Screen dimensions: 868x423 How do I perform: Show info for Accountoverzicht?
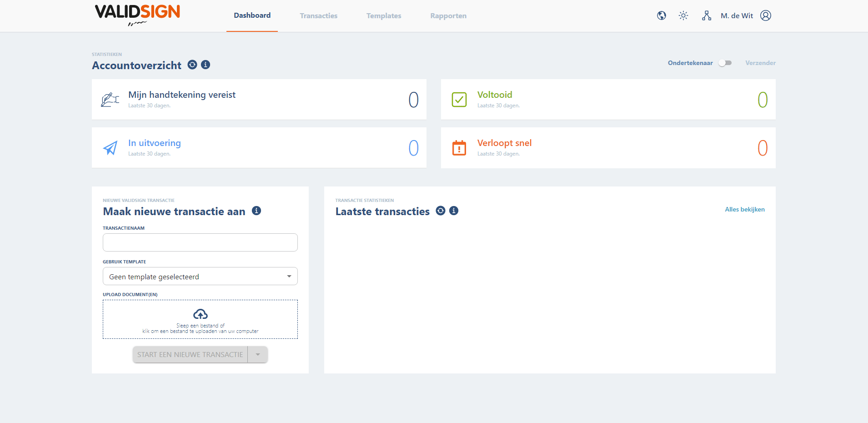[x=206, y=65]
